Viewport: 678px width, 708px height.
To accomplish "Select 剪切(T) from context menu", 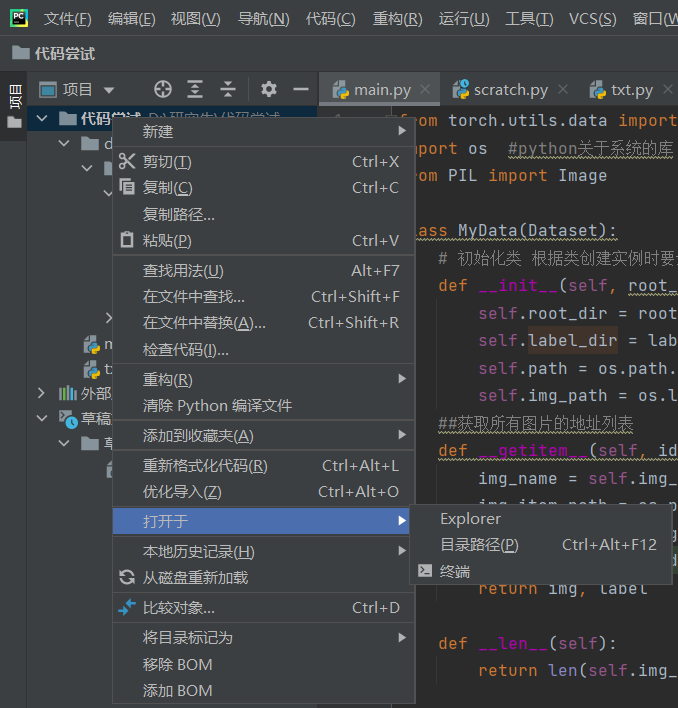I will (x=263, y=161).
